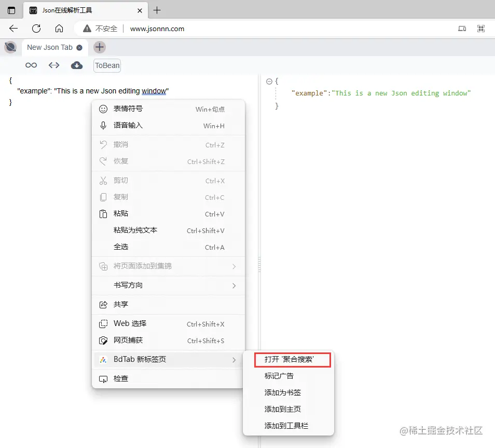This screenshot has height=448, width=495.
Task: Open the immersive reader icon in address bar
Action: [462, 29]
